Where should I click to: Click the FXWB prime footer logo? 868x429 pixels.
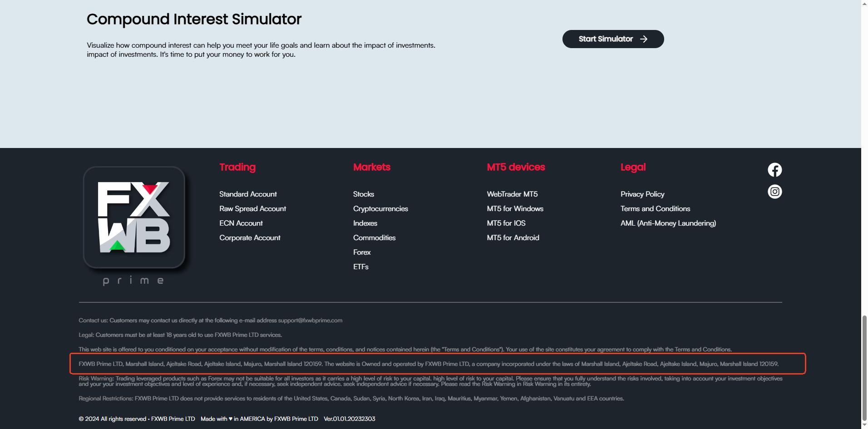coord(134,225)
